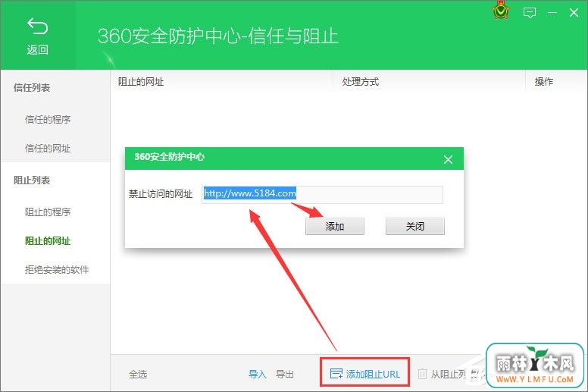Open 信任的程序 in the sidebar
This screenshot has width=588, height=392.
[48, 119]
